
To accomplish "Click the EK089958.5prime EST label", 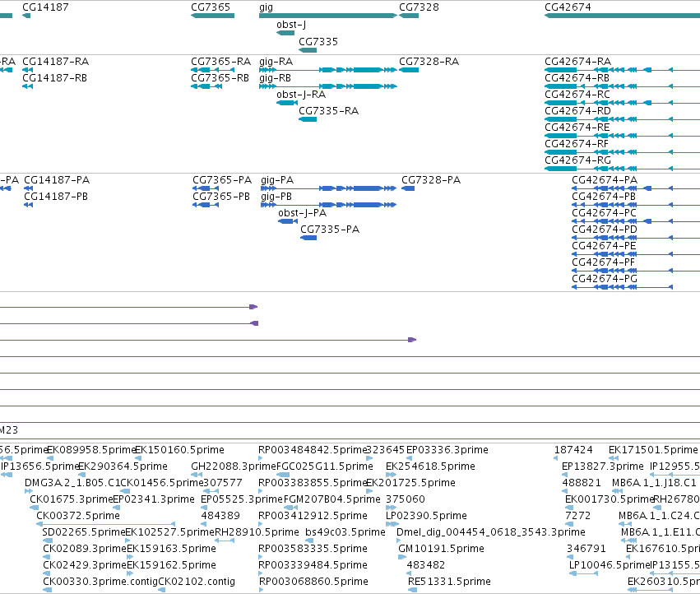I will point(90,450).
